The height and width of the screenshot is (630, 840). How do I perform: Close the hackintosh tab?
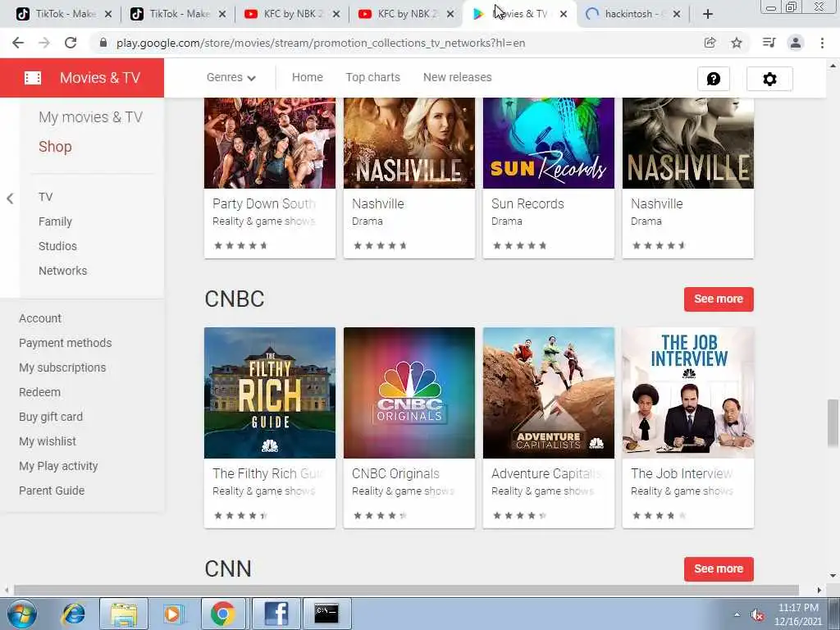point(677,14)
